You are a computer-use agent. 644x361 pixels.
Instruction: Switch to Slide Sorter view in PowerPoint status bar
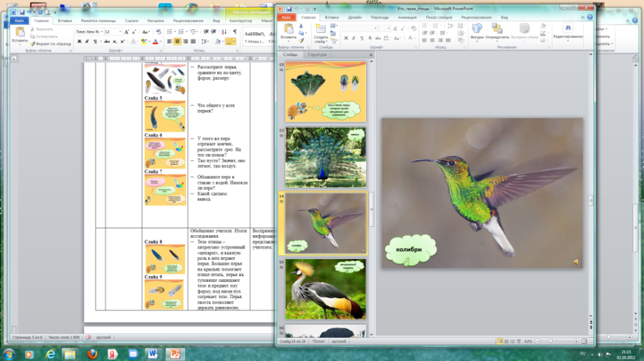tap(507, 341)
